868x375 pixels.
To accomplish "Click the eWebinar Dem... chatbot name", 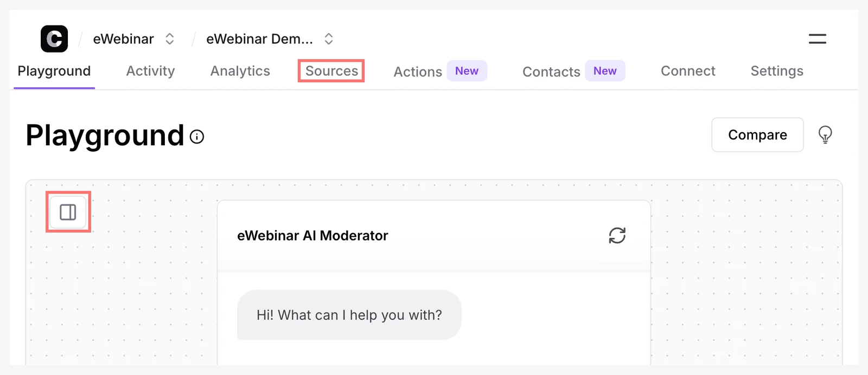I will click(x=259, y=39).
